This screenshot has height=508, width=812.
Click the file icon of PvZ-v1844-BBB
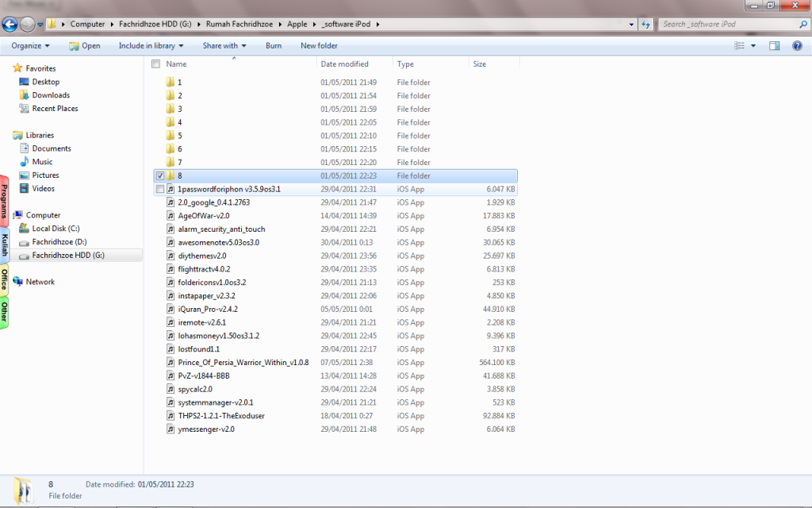(170, 375)
